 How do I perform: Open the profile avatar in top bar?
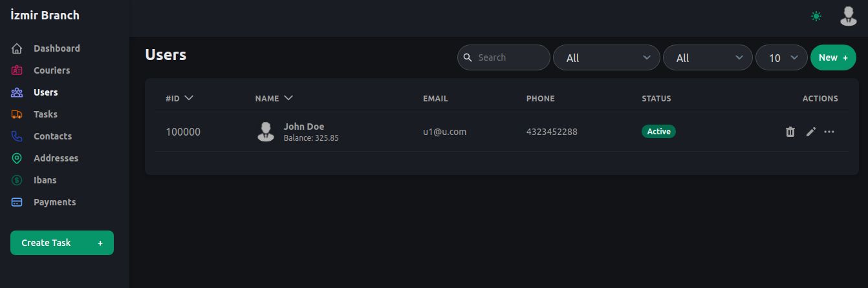(x=848, y=16)
